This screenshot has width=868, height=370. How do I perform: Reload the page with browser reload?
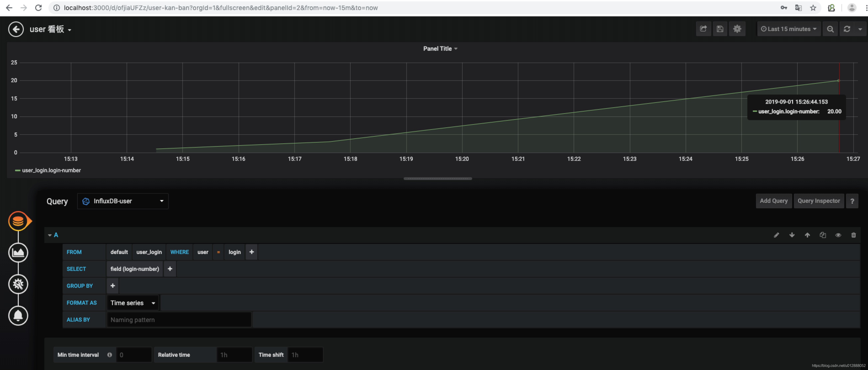pos(38,8)
